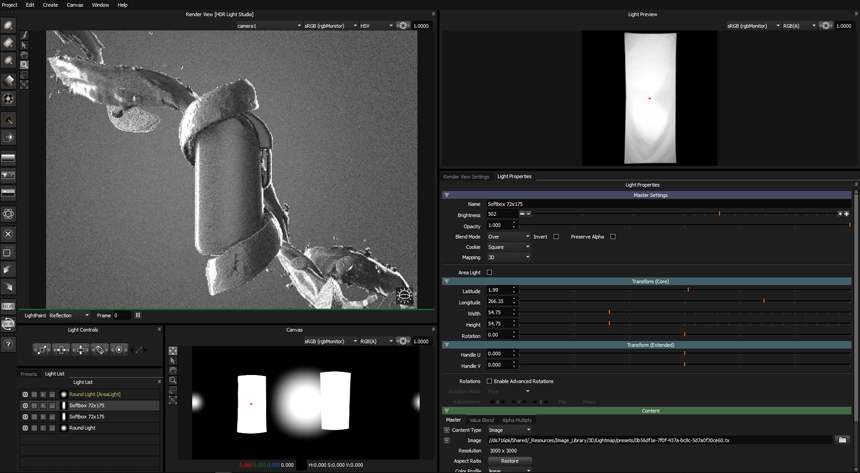
Task: Open the camera1 dropdown in Render View
Action: pos(269,26)
